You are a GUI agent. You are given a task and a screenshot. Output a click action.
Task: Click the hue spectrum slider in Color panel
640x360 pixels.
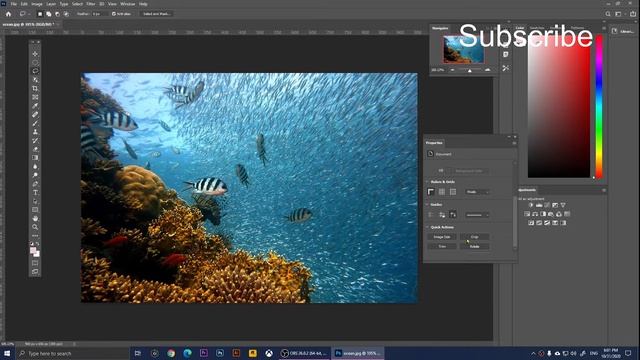tap(599, 106)
